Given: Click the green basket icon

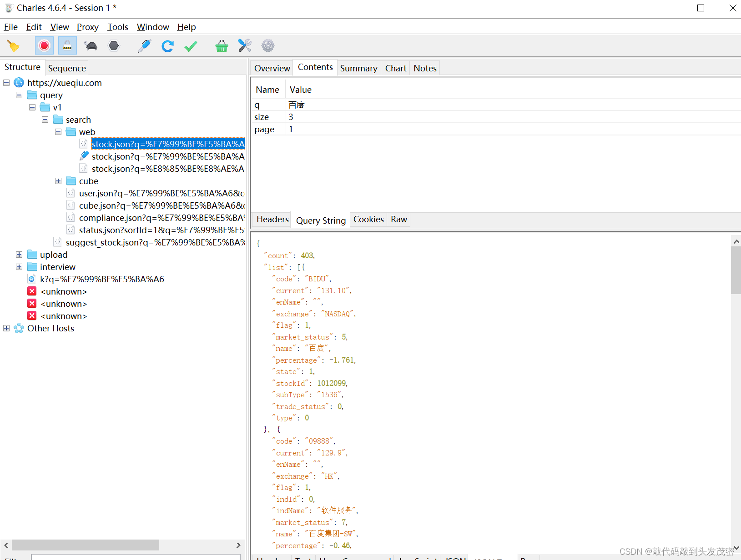Looking at the screenshot, I should point(222,46).
